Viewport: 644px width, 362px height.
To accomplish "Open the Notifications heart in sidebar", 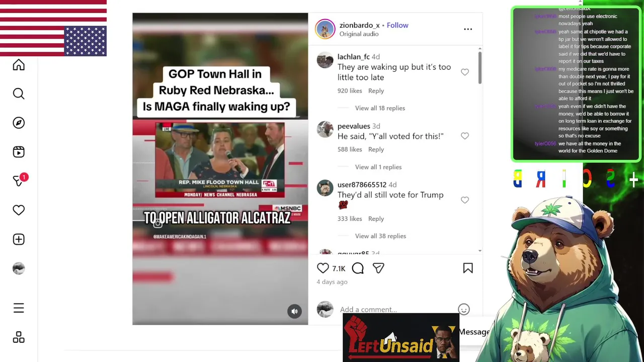I will click(x=19, y=210).
